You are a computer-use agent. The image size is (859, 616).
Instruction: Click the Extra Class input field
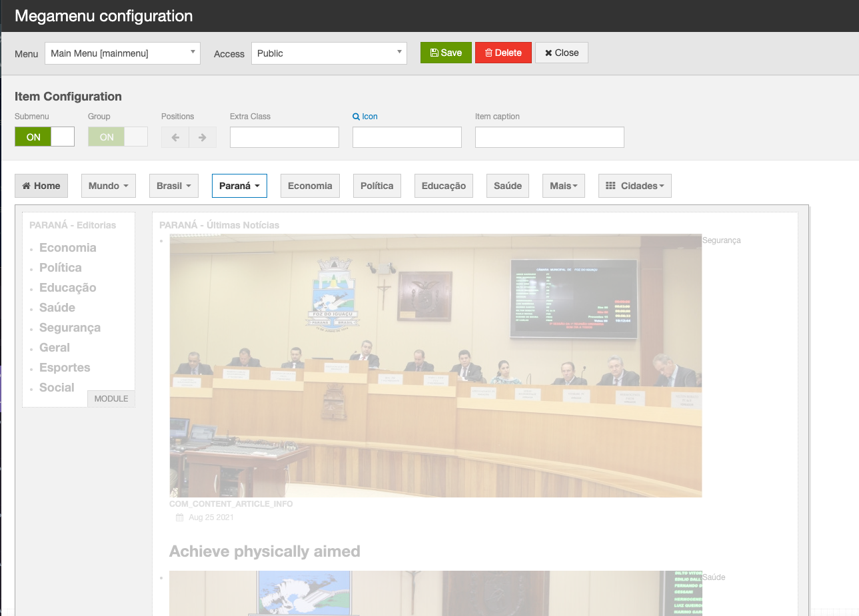[284, 137]
